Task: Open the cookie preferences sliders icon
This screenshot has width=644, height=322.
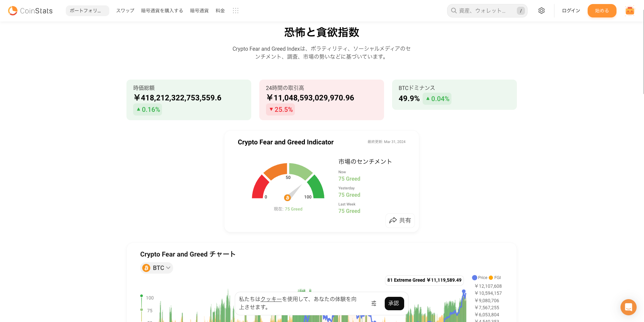Action: pyautogui.click(x=374, y=303)
